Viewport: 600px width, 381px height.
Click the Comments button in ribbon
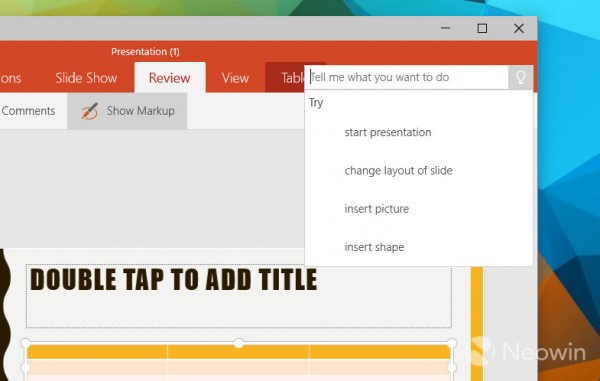[28, 111]
